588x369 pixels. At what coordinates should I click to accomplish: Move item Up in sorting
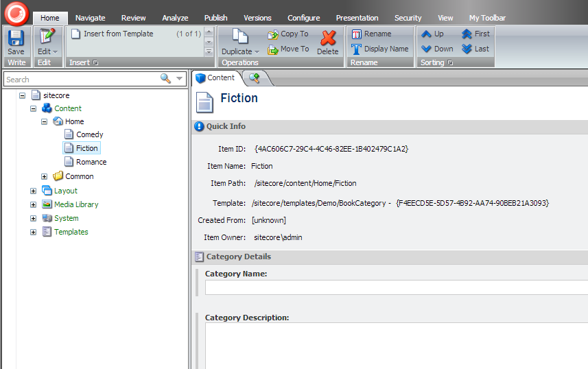tap(432, 34)
